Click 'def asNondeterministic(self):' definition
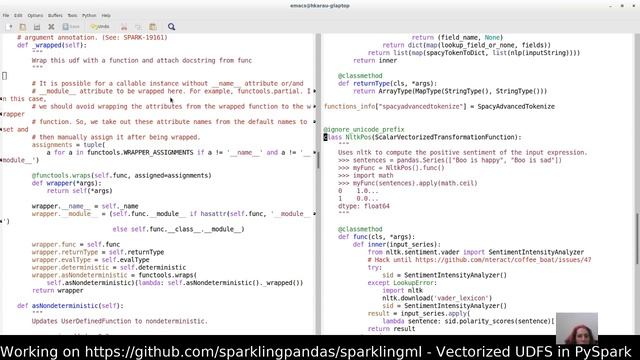This screenshot has width=640, height=360. [70, 306]
